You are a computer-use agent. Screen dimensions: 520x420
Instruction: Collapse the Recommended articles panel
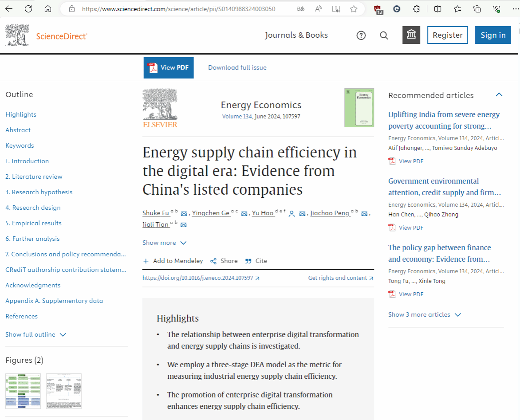499,95
